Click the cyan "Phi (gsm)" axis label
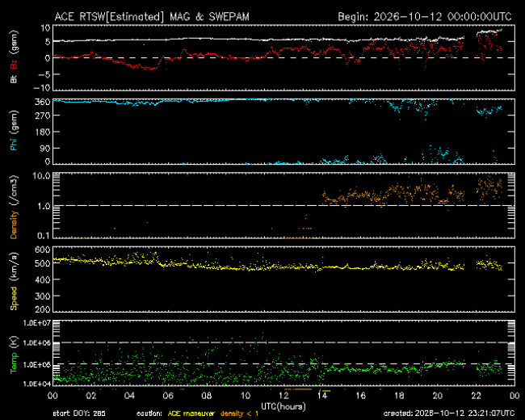 [x=14, y=131]
